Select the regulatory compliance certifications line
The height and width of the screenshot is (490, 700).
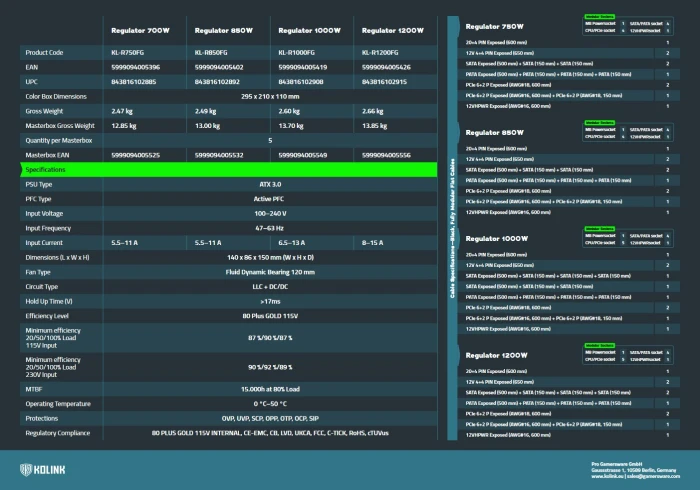tap(270, 433)
